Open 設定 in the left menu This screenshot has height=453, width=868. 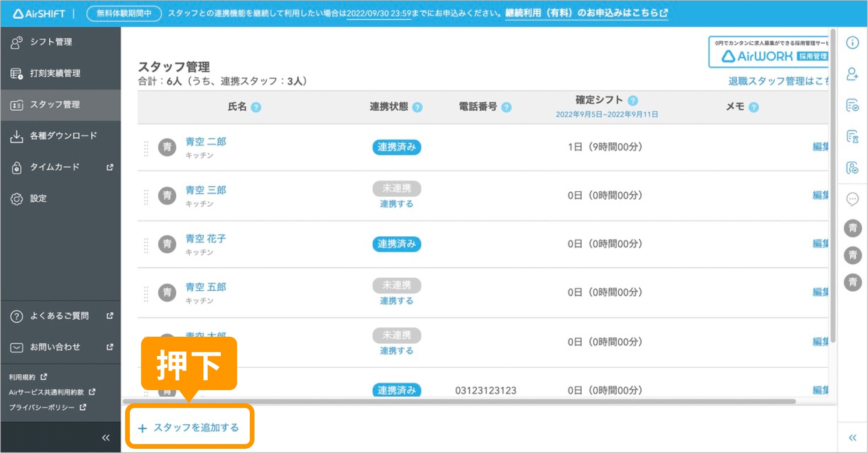pyautogui.click(x=38, y=199)
